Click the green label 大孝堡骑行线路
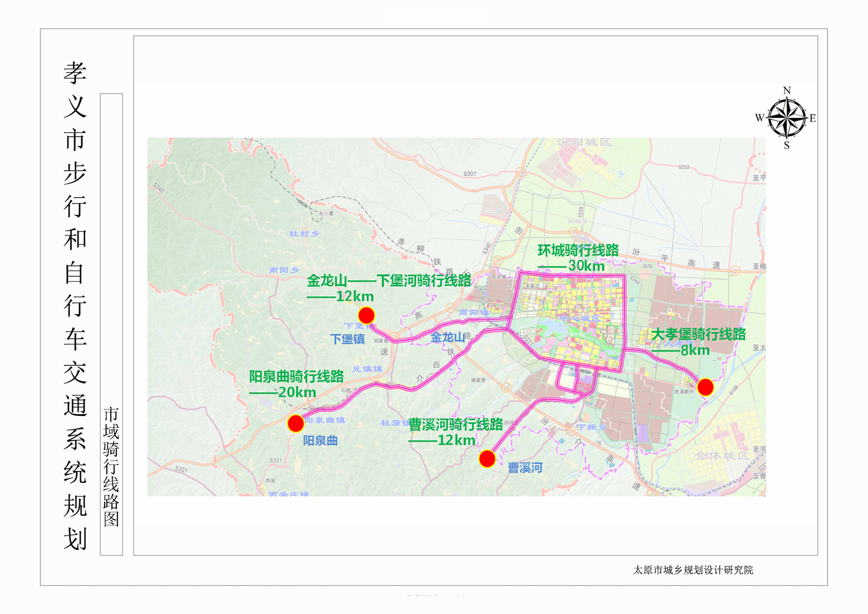The height and width of the screenshot is (614, 868). coord(699,334)
